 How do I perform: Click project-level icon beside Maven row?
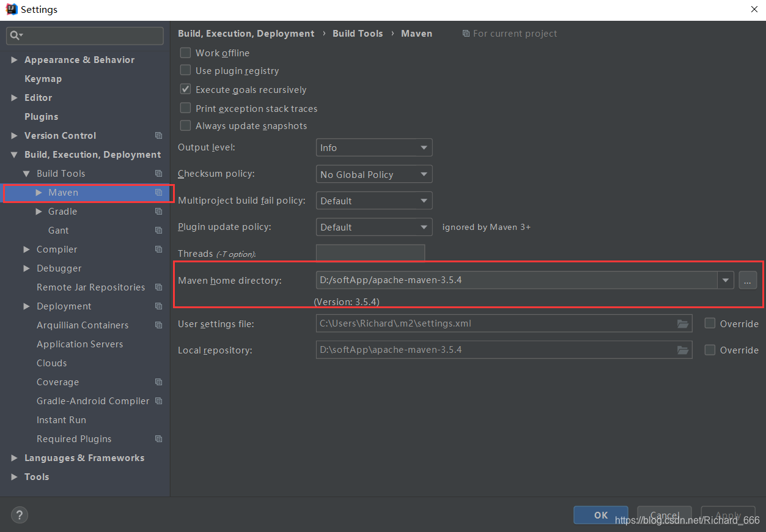(x=158, y=193)
